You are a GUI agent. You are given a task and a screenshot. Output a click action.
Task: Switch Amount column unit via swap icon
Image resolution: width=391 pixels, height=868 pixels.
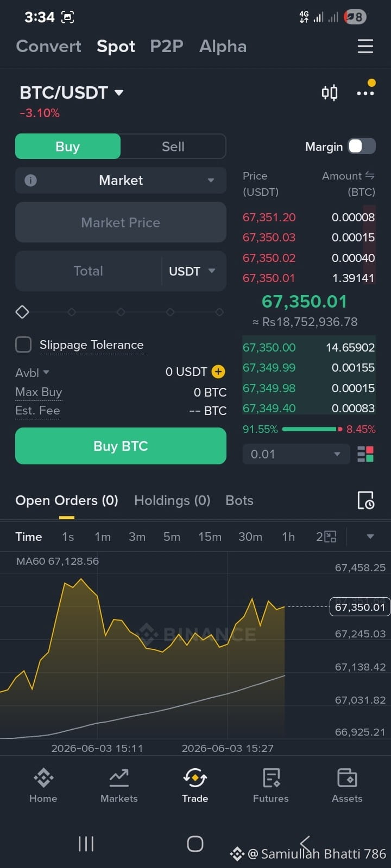coord(370,175)
